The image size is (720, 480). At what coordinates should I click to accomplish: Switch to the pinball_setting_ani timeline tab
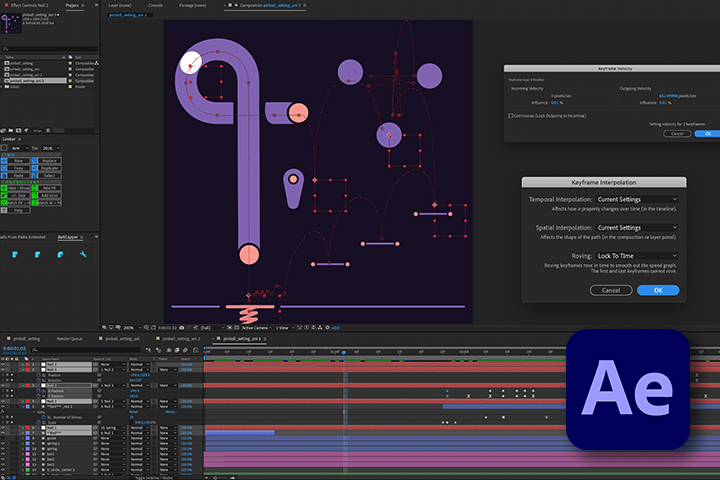(x=122, y=339)
